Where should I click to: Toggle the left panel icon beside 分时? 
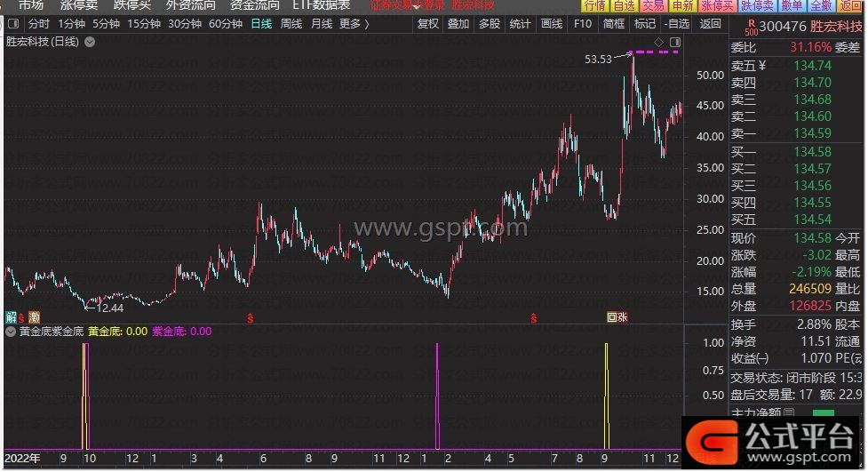[x=13, y=24]
